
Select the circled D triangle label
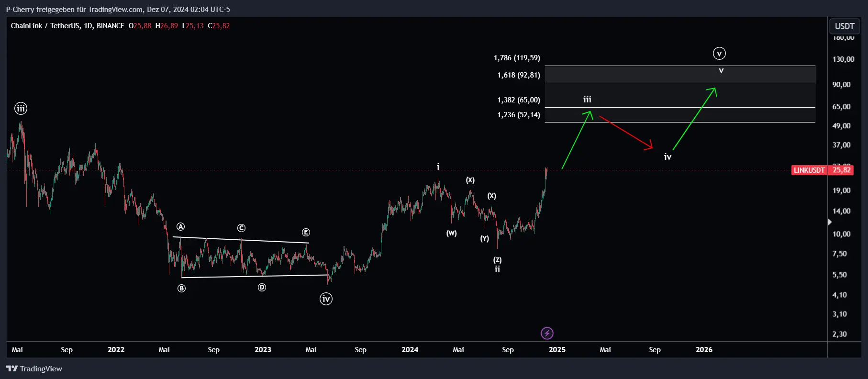pos(262,287)
